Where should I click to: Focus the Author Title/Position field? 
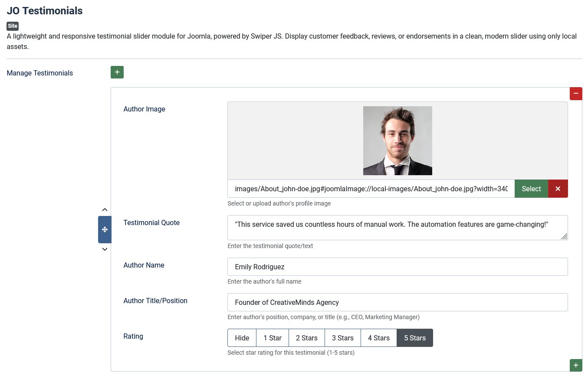[397, 302]
